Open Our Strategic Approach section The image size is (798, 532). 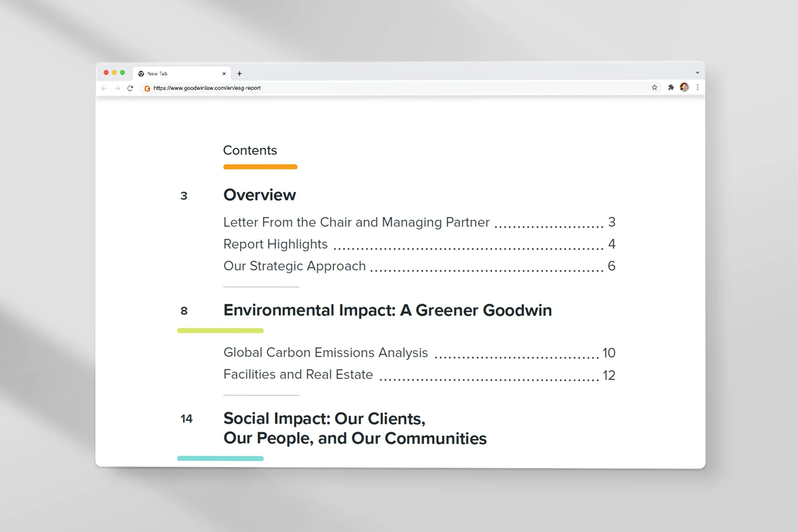(x=295, y=266)
